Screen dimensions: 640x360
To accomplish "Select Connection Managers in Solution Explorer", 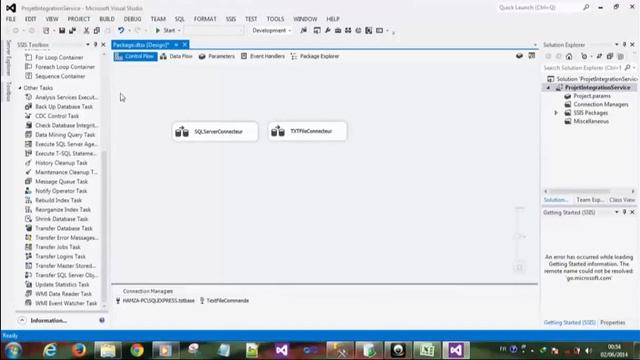I will click(596, 104).
